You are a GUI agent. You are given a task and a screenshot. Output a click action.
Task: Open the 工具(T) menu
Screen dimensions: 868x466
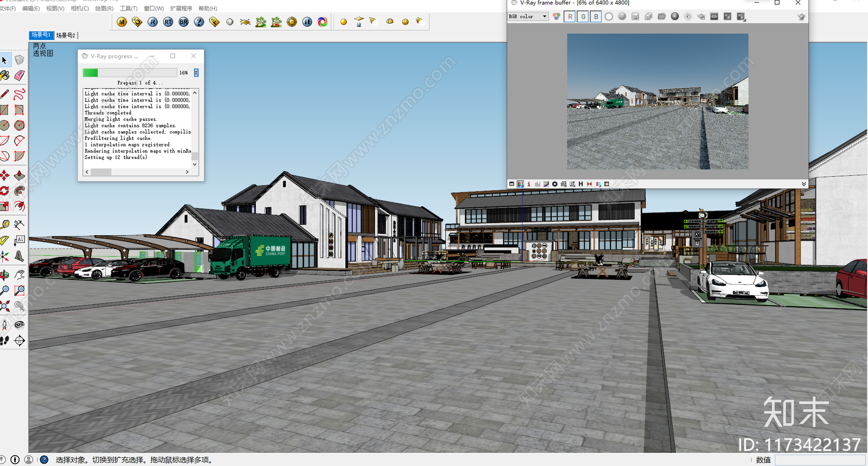(x=129, y=8)
